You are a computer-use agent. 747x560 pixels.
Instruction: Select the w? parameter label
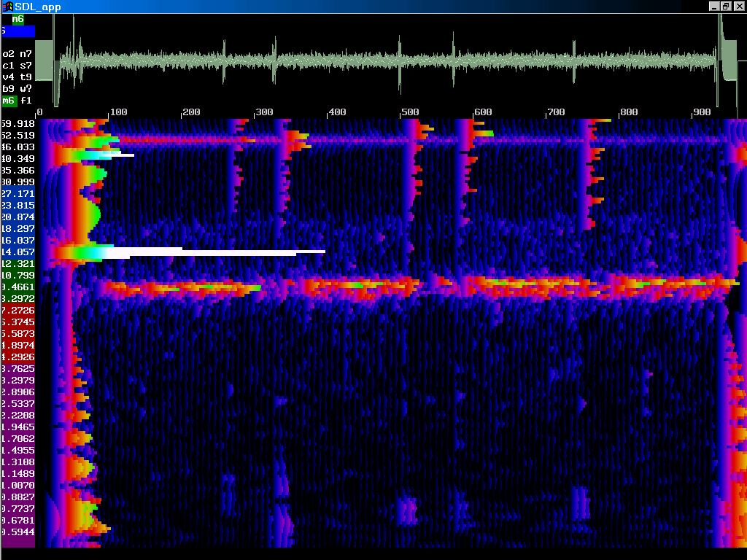tap(26, 88)
